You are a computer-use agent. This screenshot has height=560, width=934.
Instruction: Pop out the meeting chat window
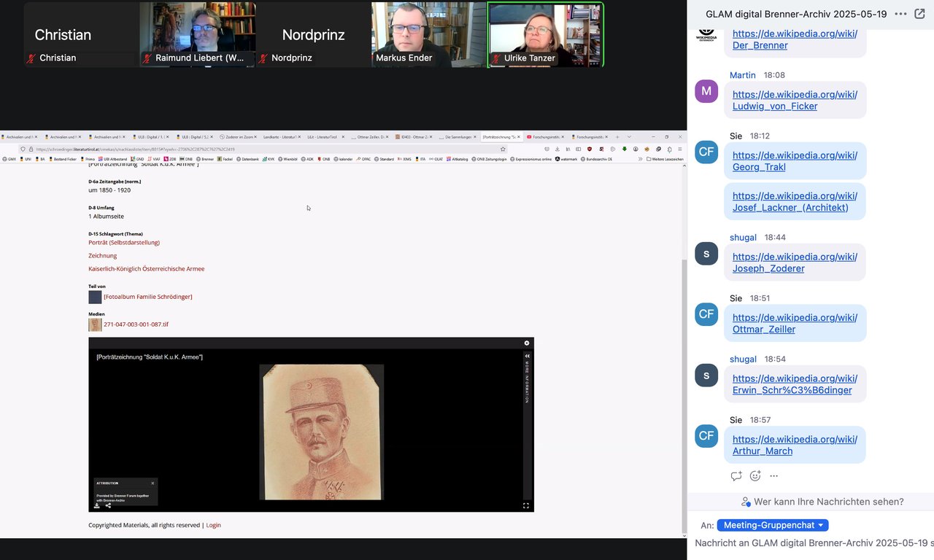pyautogui.click(x=919, y=14)
